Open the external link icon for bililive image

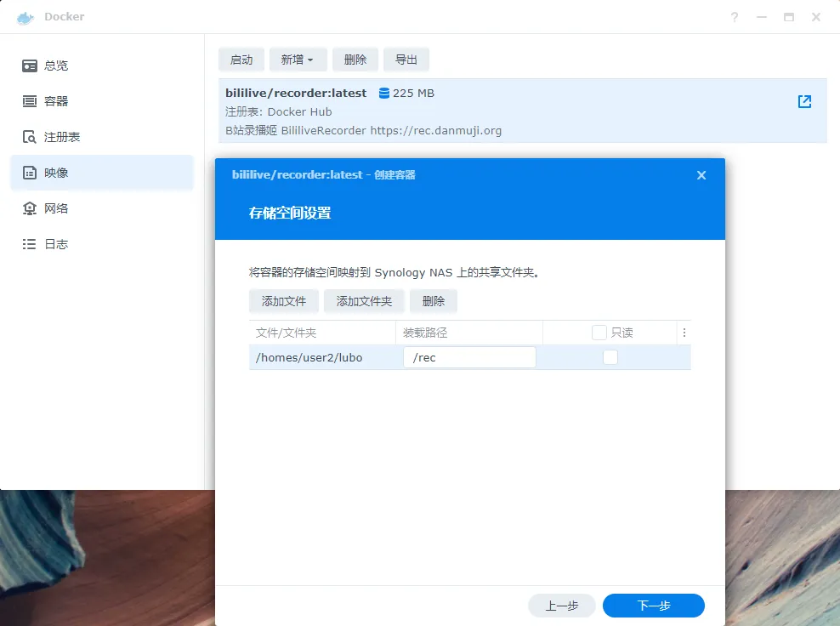pyautogui.click(x=804, y=102)
